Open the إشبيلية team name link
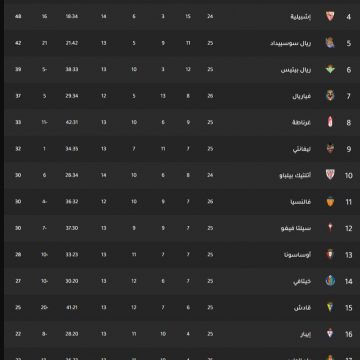360x360 pixels. click(301, 17)
